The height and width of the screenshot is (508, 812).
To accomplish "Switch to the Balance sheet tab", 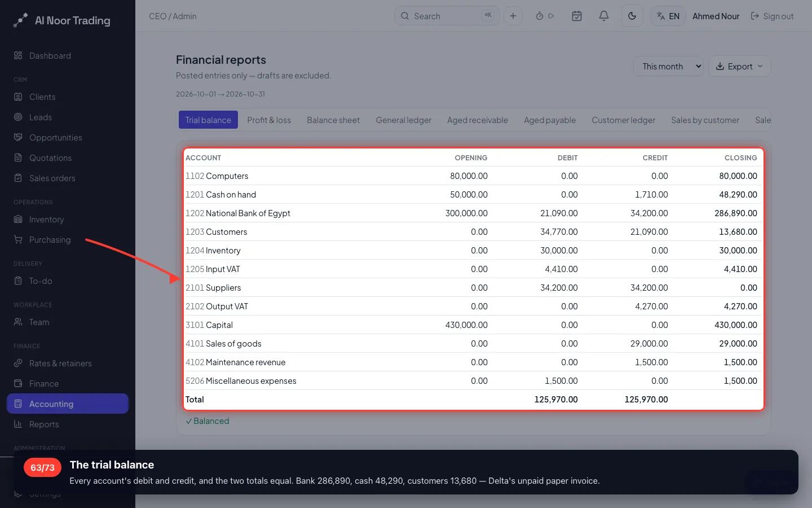I will coord(333,120).
